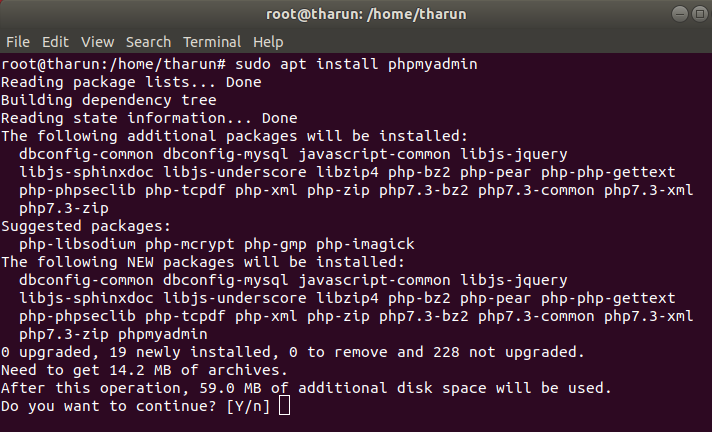The width and height of the screenshot is (712, 432).
Task: Click the '[Y/n]' prompt text
Action: tap(249, 406)
